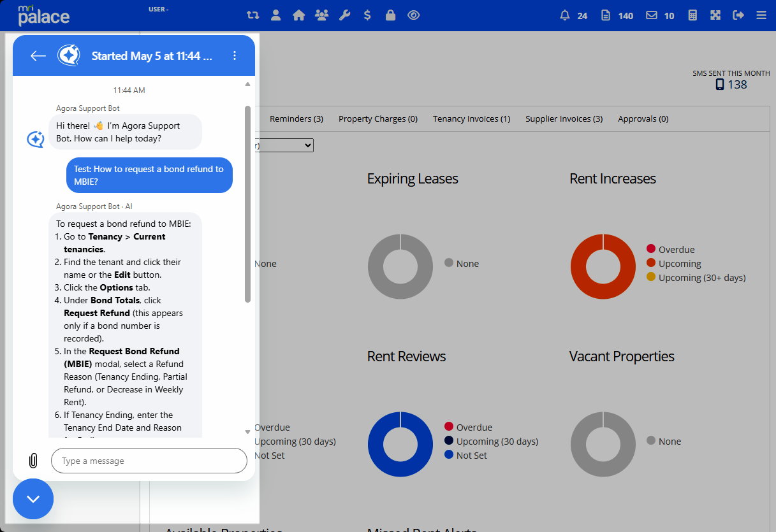This screenshot has width=776, height=532.
Task: Click the bot avatar beside greeting
Action: tap(35, 139)
